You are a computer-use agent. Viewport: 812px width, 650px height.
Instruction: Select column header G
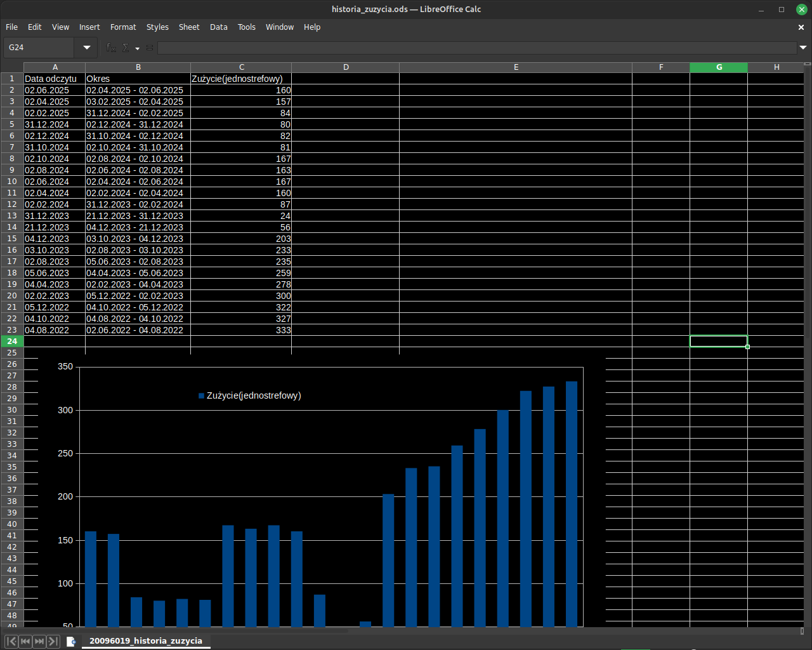pyautogui.click(x=719, y=67)
